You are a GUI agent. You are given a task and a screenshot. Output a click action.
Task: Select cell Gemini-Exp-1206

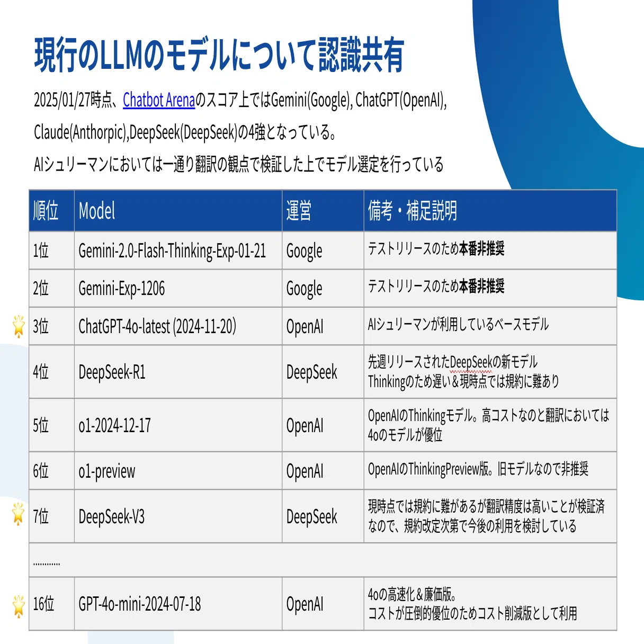[x=178, y=288]
